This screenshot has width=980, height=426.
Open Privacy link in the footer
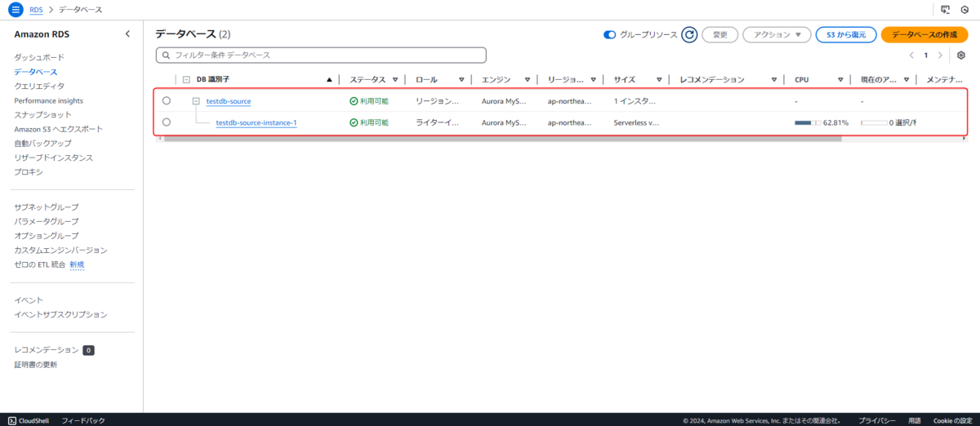pos(877,420)
